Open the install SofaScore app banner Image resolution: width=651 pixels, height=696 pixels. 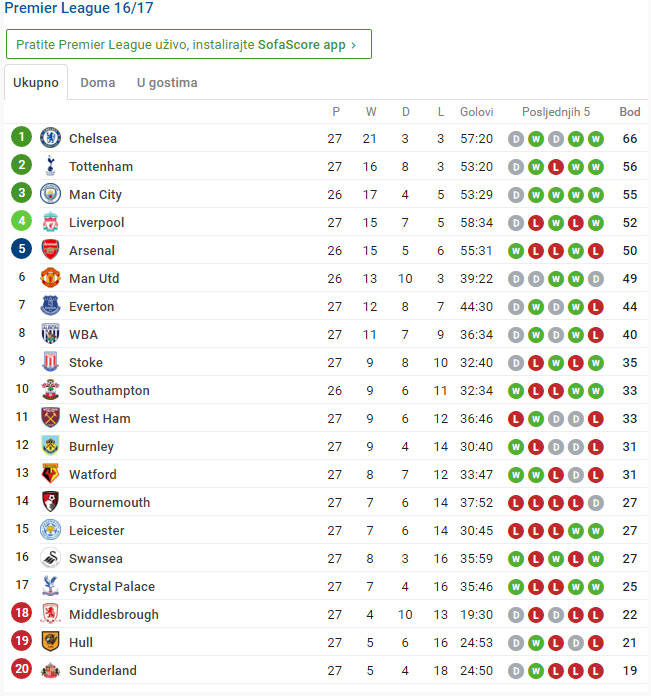tap(188, 45)
